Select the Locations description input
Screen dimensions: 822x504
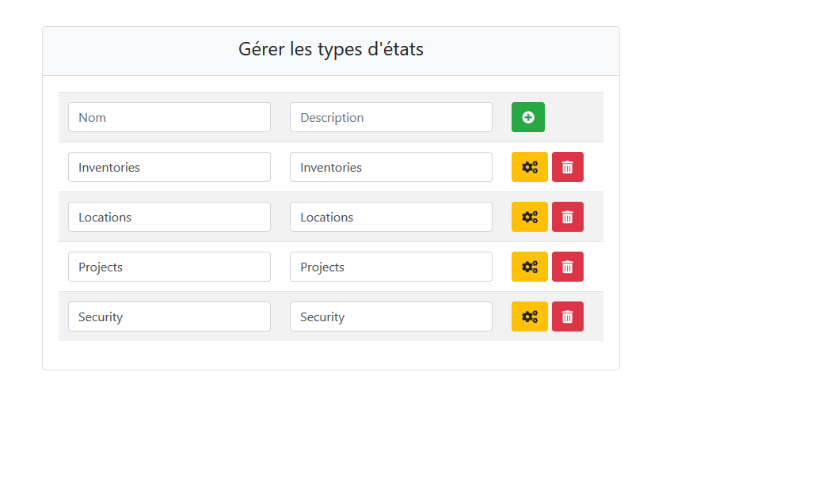click(x=390, y=217)
